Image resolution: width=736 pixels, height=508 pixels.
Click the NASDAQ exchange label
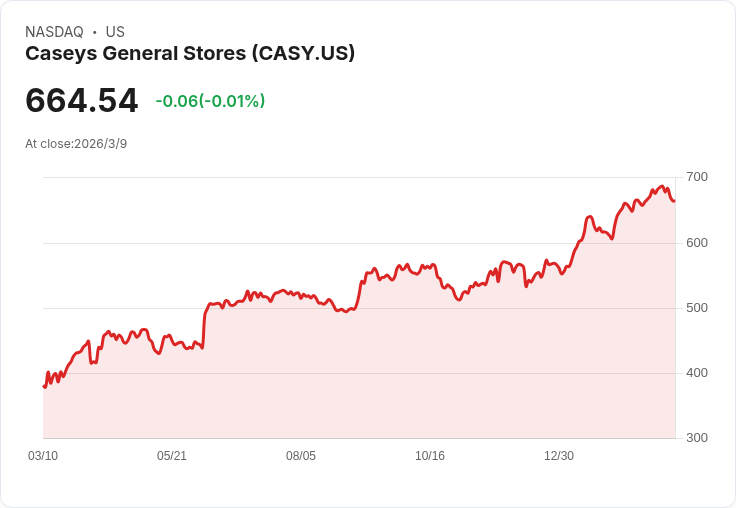coord(54,32)
